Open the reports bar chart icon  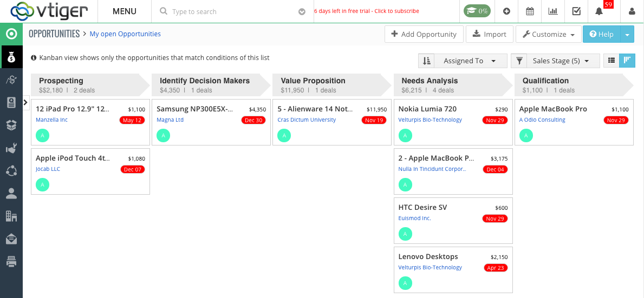(x=553, y=11)
